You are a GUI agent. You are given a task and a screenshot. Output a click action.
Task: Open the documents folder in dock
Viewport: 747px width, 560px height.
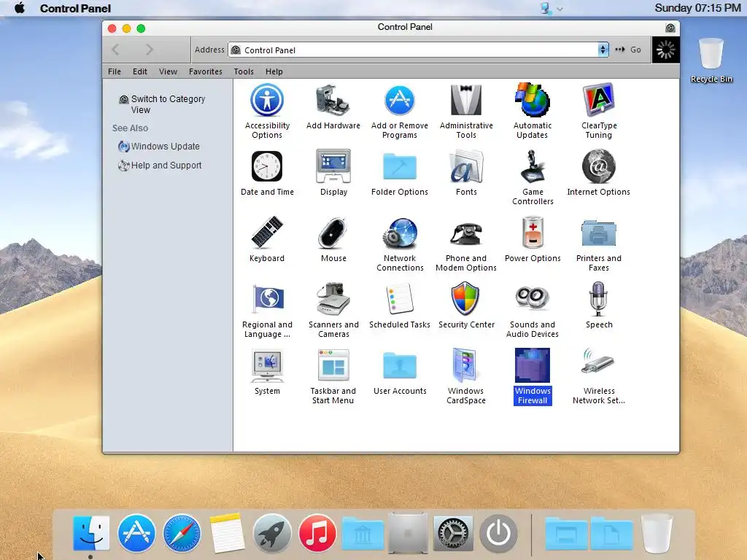611,534
